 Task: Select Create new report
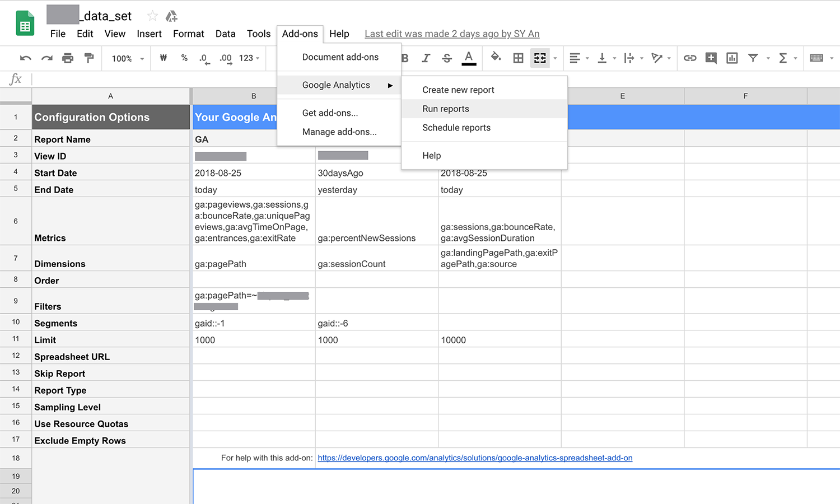click(x=484, y=90)
